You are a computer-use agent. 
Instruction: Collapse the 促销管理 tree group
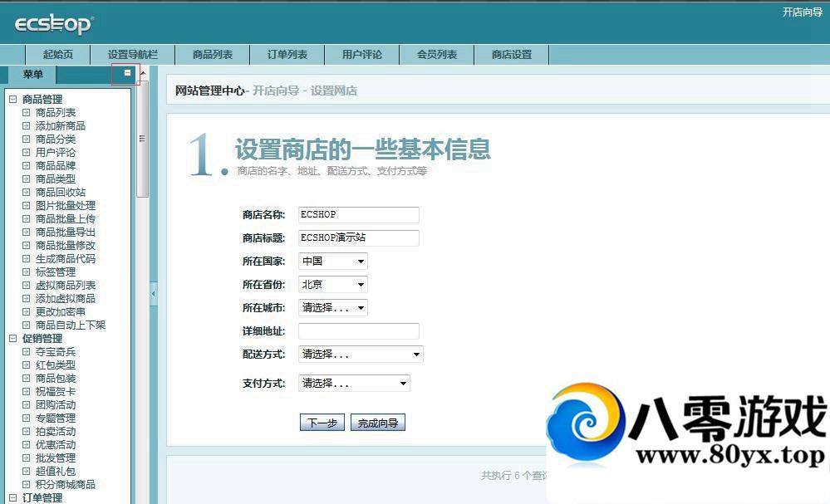point(12,339)
